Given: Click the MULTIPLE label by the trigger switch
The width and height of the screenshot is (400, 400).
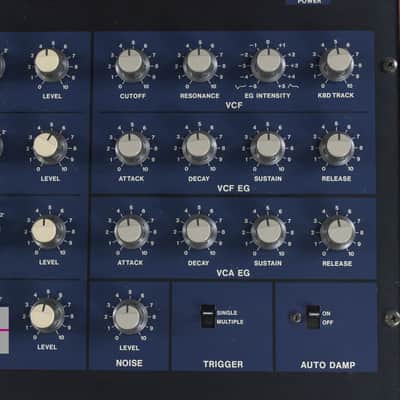Looking at the screenshot, I should tap(230, 322).
